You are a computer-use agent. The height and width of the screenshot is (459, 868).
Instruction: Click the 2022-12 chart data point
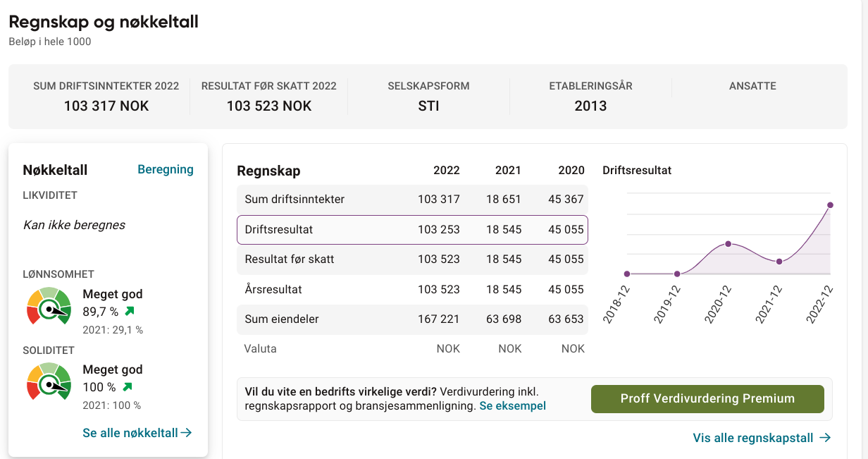coord(830,205)
